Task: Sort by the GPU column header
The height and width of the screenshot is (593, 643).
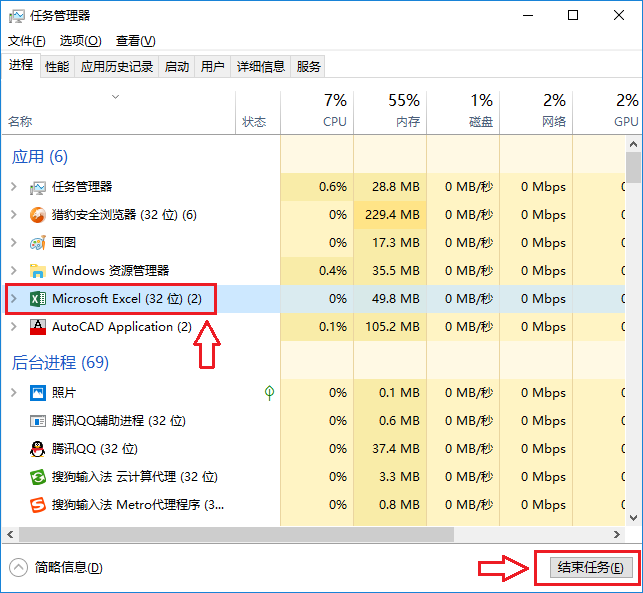Action: pos(606,113)
